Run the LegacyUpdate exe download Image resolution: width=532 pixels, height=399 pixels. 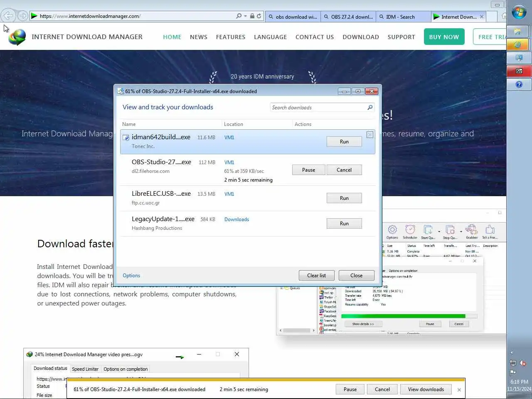point(344,224)
